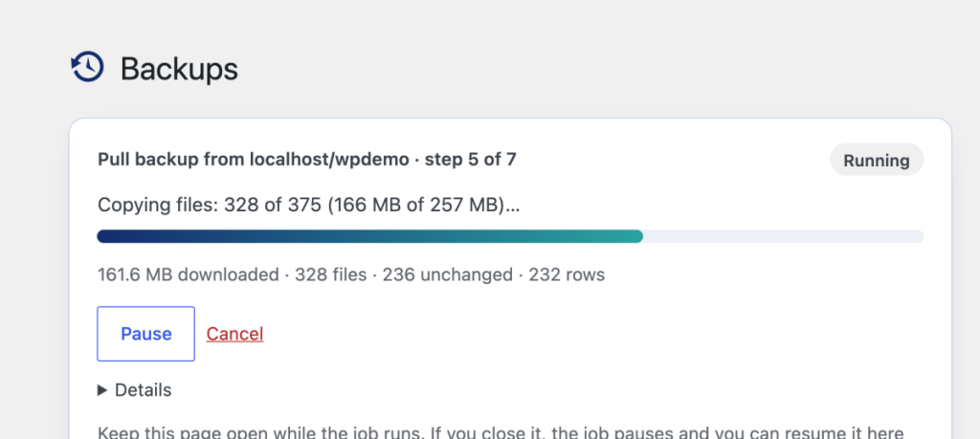Click the Backups page heading
The image size is (980, 439).
179,69
